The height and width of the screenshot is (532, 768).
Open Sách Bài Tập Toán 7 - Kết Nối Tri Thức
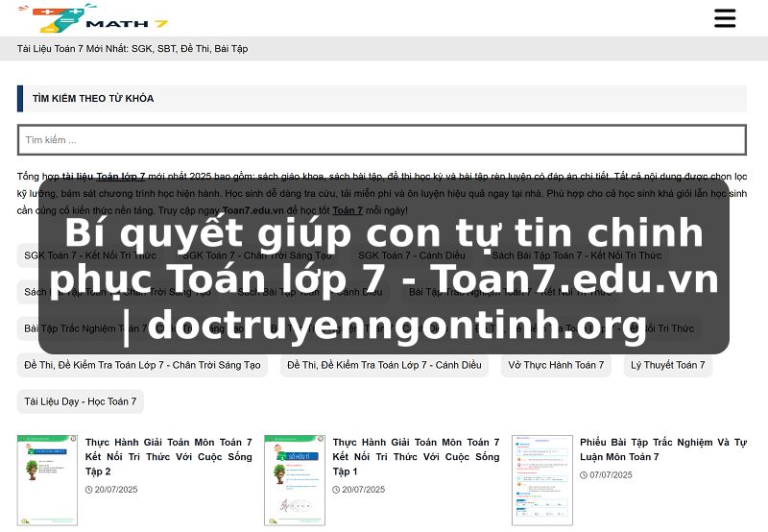(577, 255)
